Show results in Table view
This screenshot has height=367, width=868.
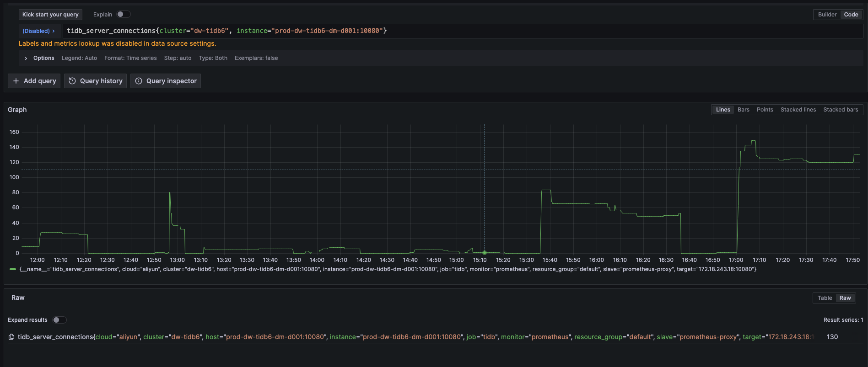point(825,298)
